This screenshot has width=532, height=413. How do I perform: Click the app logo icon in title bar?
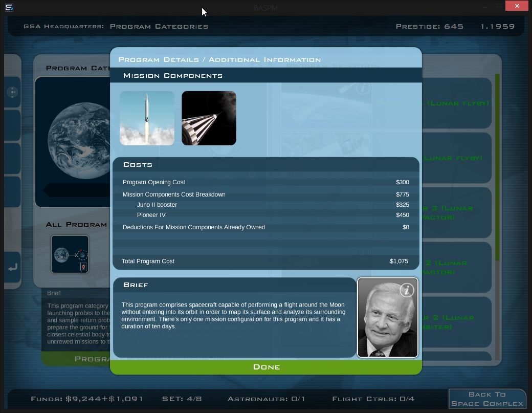[9, 7]
